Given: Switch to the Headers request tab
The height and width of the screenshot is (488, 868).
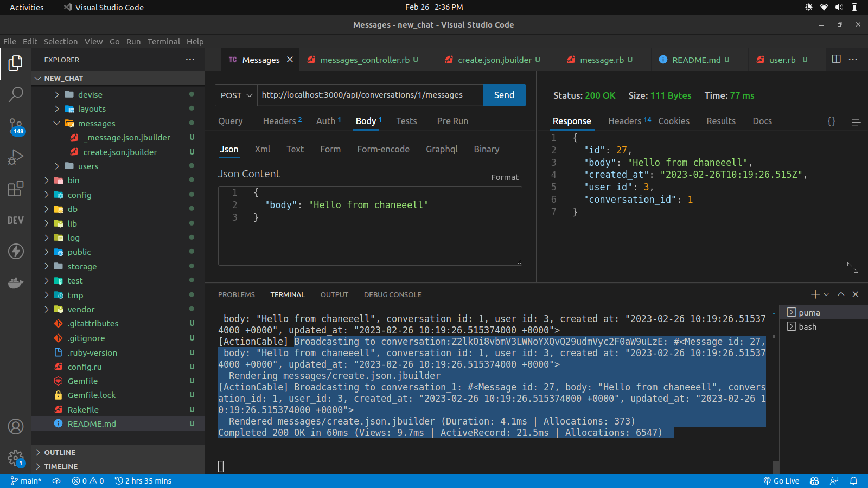Looking at the screenshot, I should click(x=282, y=121).
